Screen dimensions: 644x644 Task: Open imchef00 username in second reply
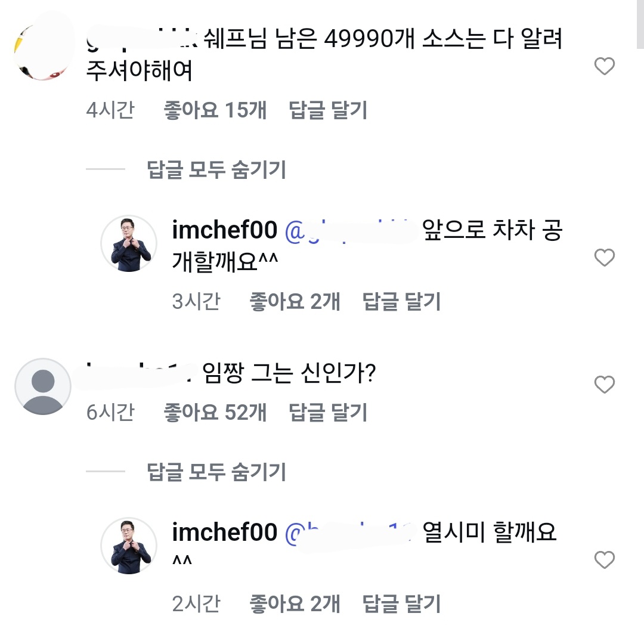(x=224, y=532)
